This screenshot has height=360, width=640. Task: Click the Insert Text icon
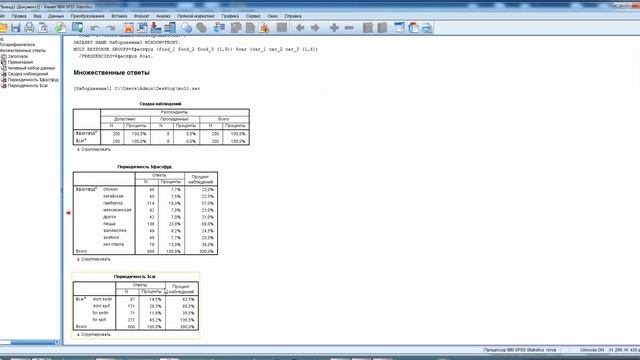click(x=427, y=28)
